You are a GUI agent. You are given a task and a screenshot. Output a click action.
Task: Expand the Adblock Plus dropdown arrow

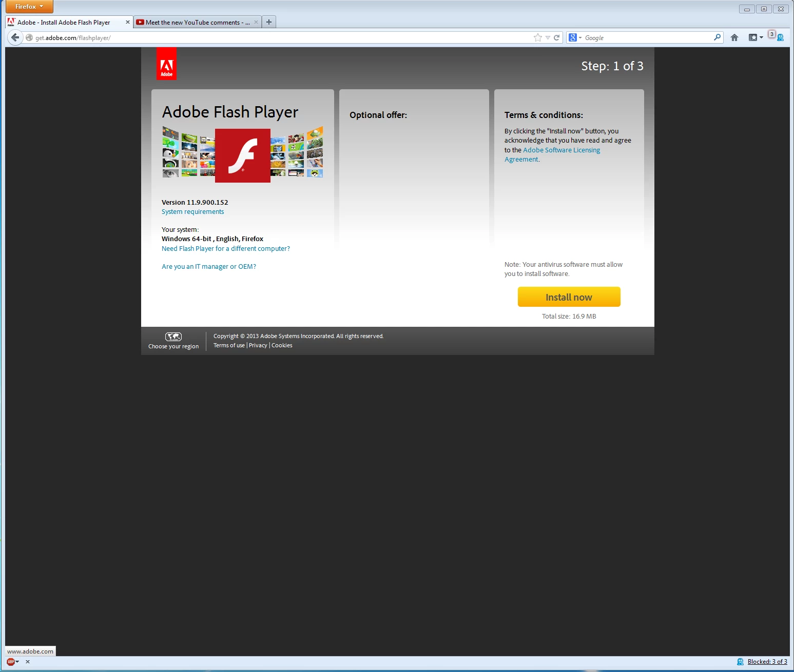coord(17,662)
